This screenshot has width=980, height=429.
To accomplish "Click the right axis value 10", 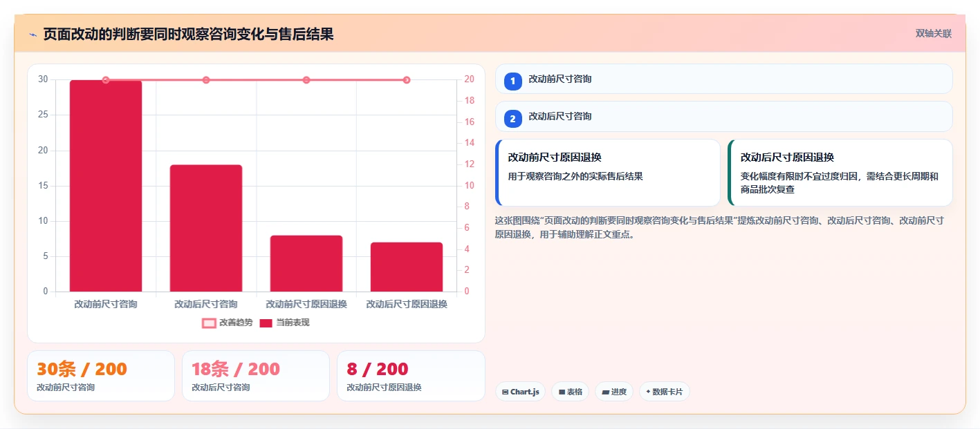I will (469, 186).
